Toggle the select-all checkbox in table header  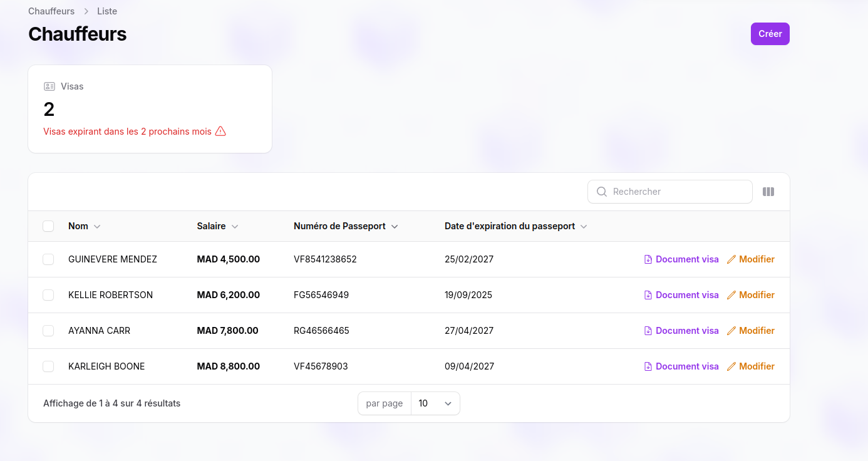(48, 226)
